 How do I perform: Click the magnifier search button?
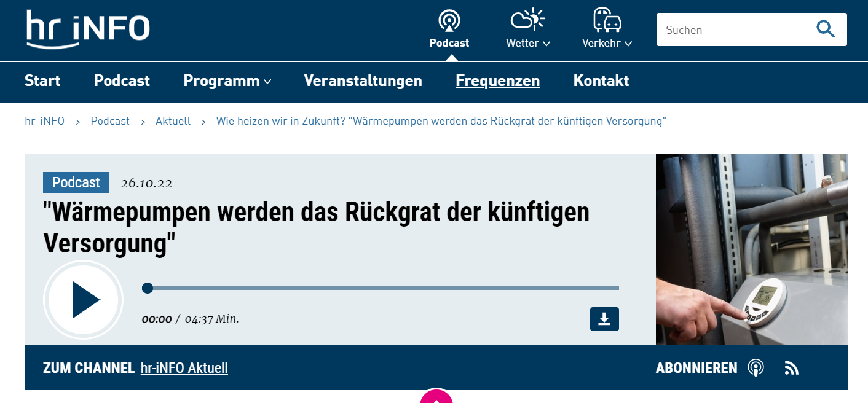pos(824,29)
